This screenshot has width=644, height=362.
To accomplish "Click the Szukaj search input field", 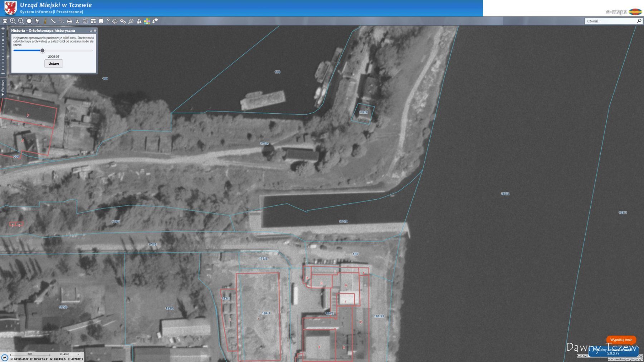I will (610, 21).
